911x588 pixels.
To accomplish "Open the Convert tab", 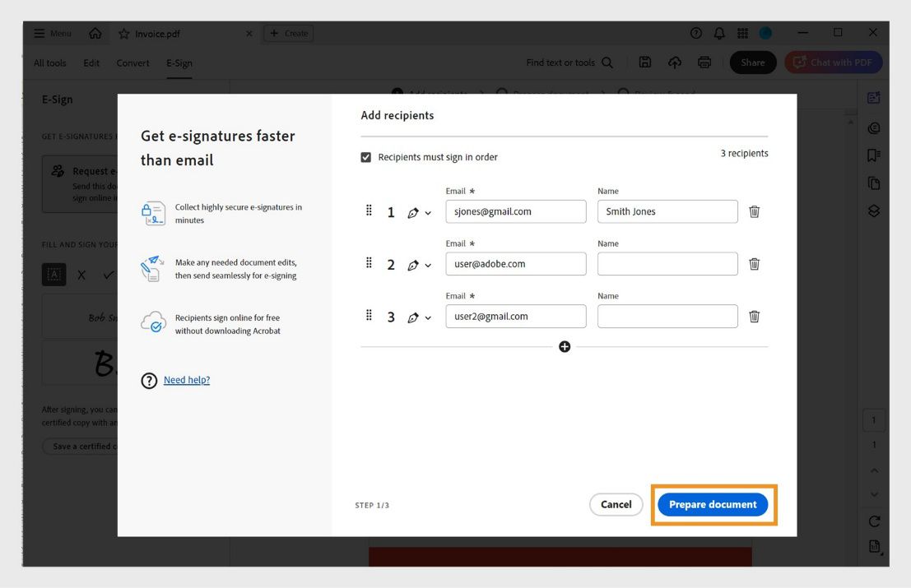I will tap(132, 63).
